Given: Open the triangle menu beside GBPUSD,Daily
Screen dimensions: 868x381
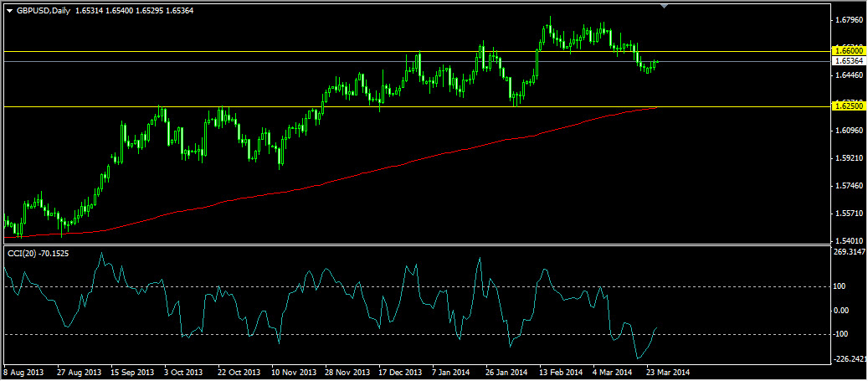Looking at the screenshot, I should coord(9,11).
